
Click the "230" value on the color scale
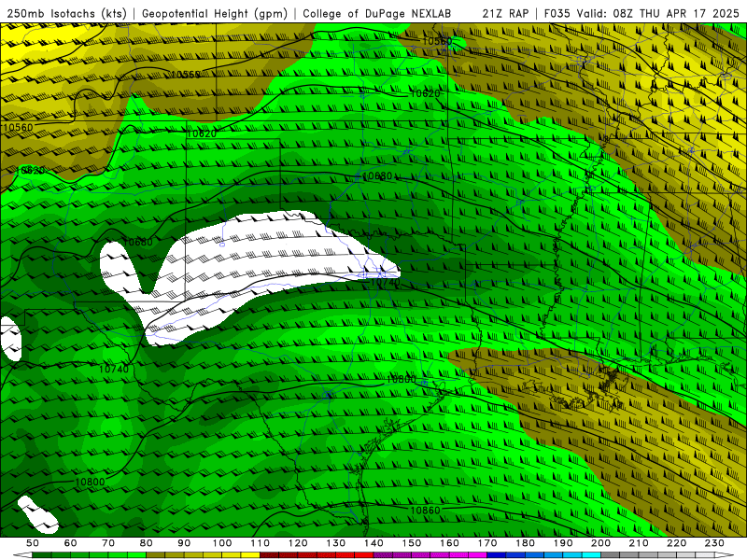[x=714, y=543]
